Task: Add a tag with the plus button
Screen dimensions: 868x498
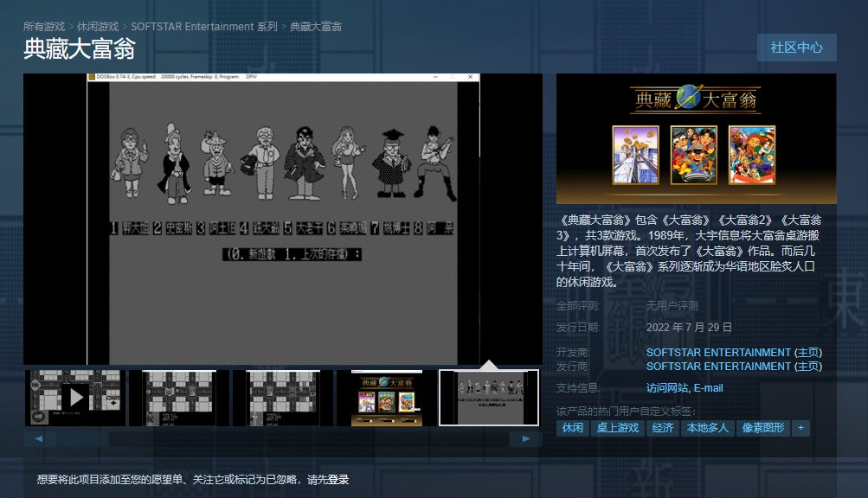Action: [x=800, y=428]
